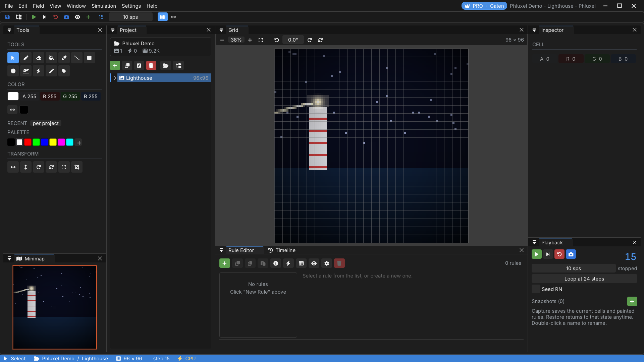Screen dimensions: 644x362
Task: Open the 10 sps speed selector in Playback
Action: pyautogui.click(x=574, y=268)
